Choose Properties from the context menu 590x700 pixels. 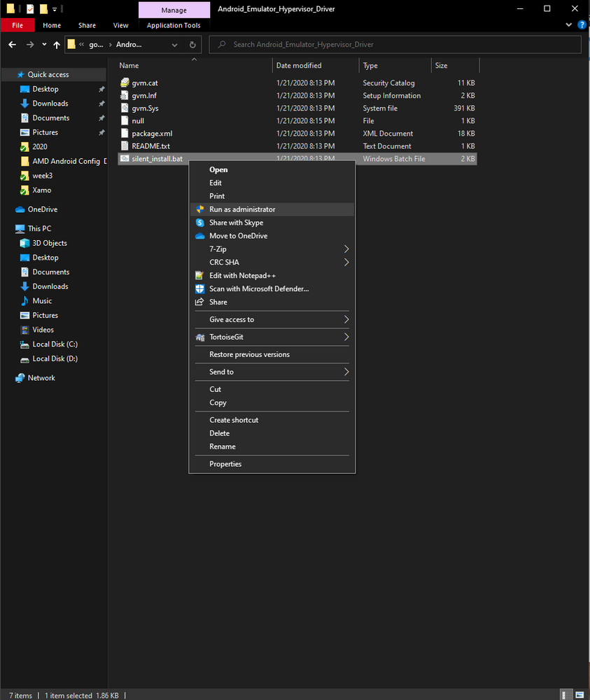coord(272,464)
